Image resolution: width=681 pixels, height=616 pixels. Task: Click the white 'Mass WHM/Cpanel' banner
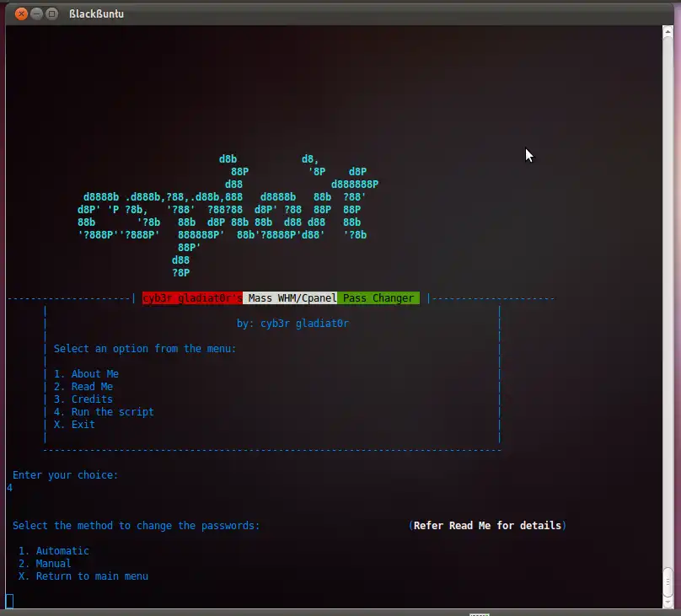[290, 298]
